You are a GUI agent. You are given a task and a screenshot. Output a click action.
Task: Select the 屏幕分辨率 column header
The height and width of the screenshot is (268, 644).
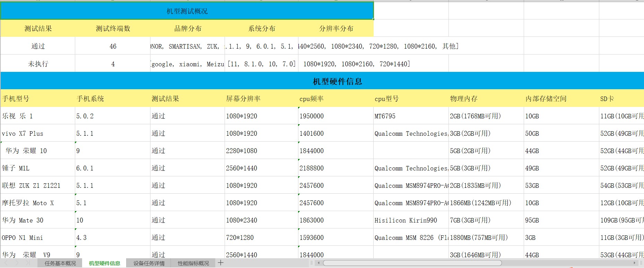pyautogui.click(x=262, y=99)
